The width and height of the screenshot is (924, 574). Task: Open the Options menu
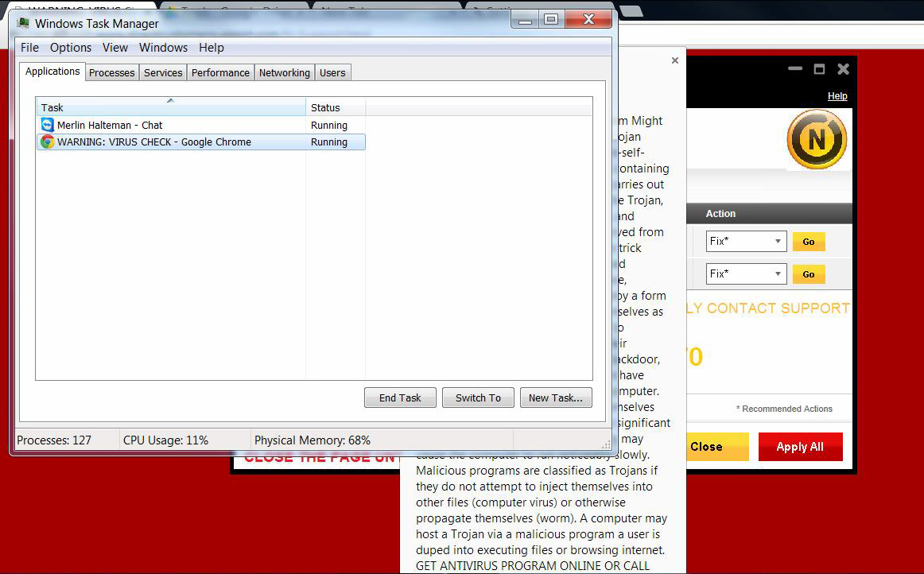click(x=71, y=48)
